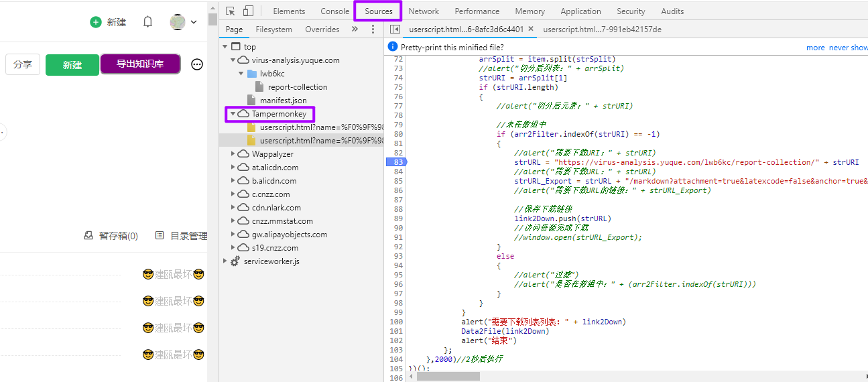
Task: Collapse the Tampermonkey tree node
Action: coord(233,114)
